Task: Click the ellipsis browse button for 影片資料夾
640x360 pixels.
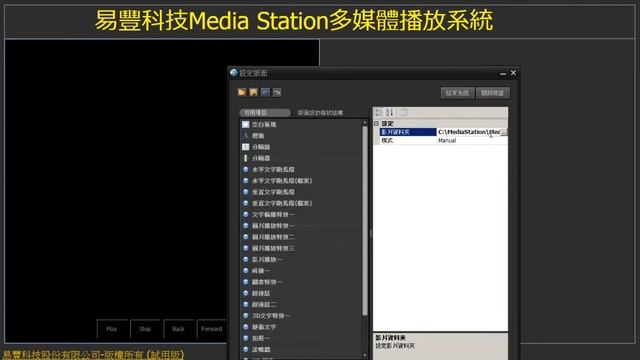Action: (504, 132)
